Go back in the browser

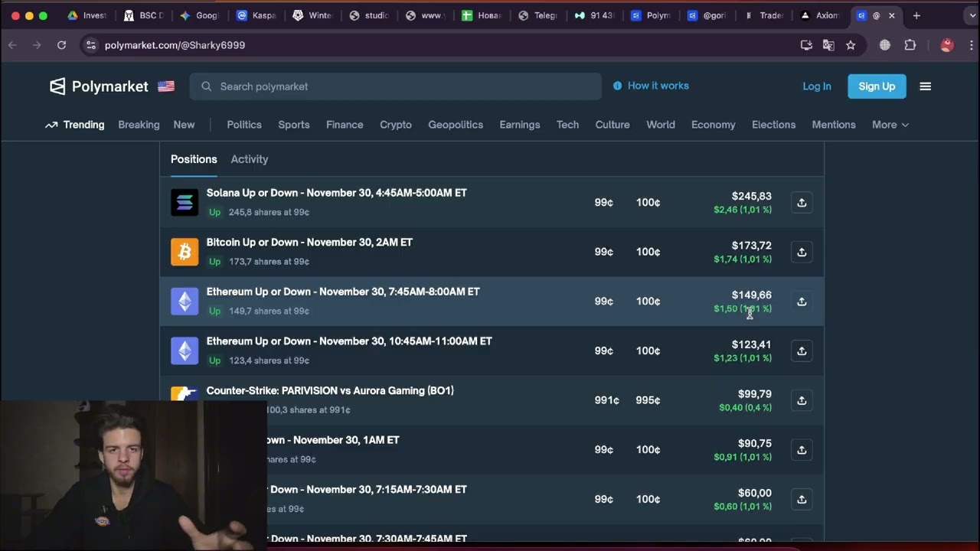pos(12,45)
